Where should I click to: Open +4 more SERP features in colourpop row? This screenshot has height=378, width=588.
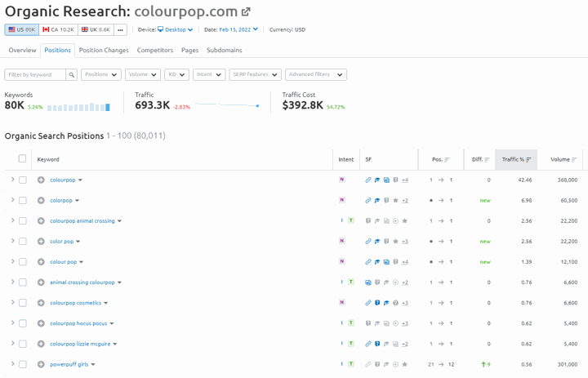(x=405, y=180)
